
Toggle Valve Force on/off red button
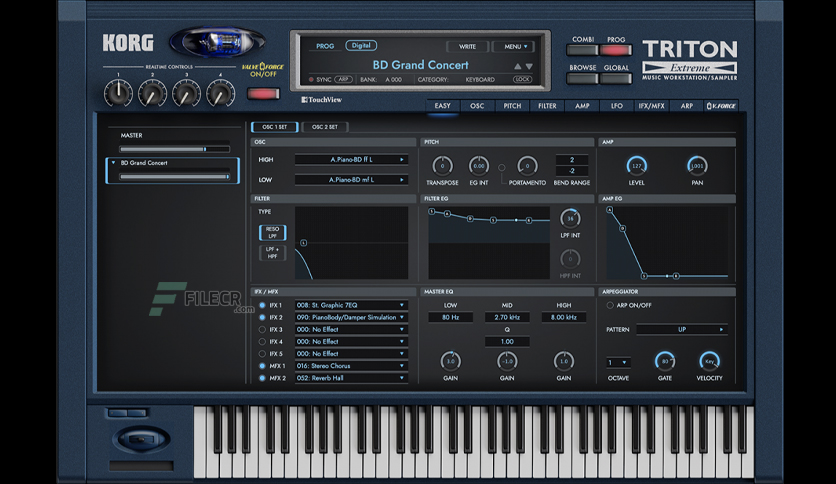(263, 94)
